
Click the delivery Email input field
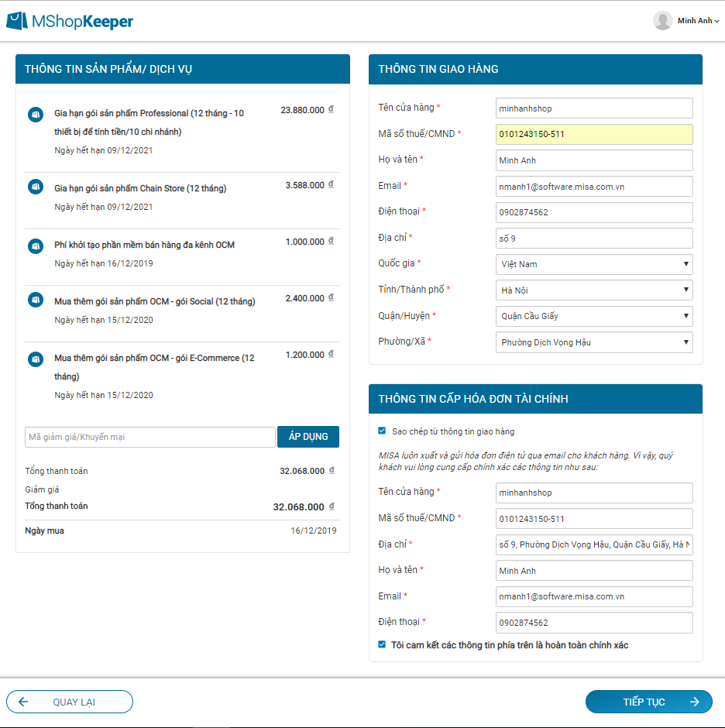pos(594,186)
